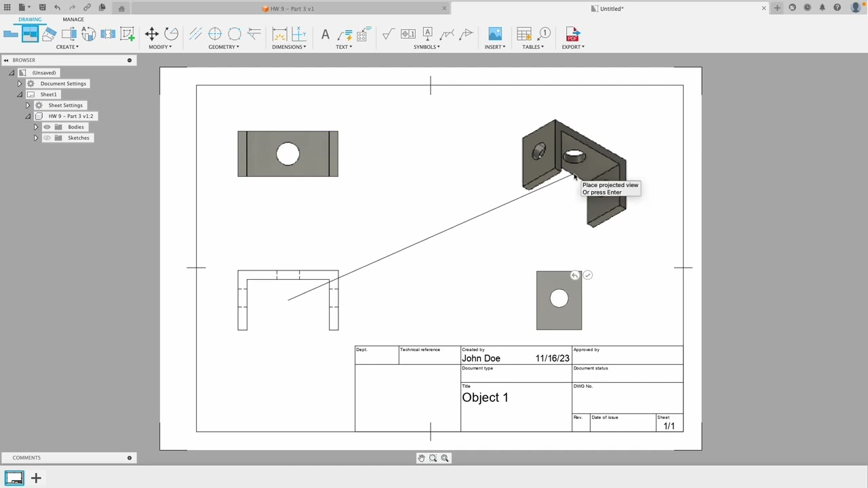
Task: Open the DIMENSIONS dropdown menu
Action: click(x=289, y=47)
